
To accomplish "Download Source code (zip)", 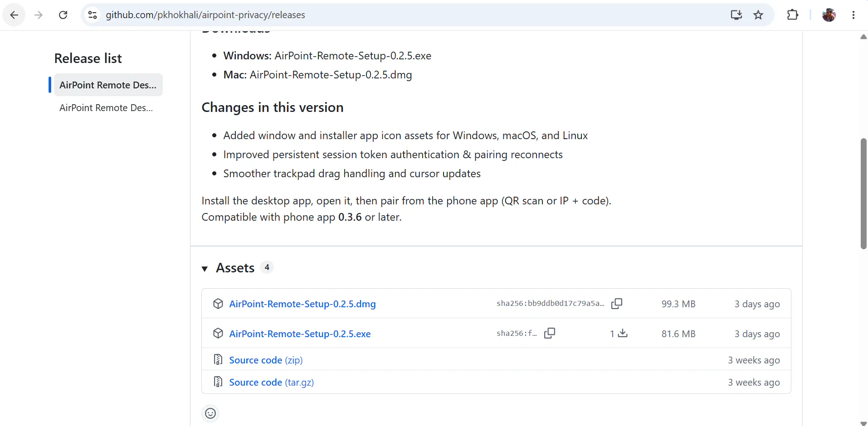I will [266, 360].
